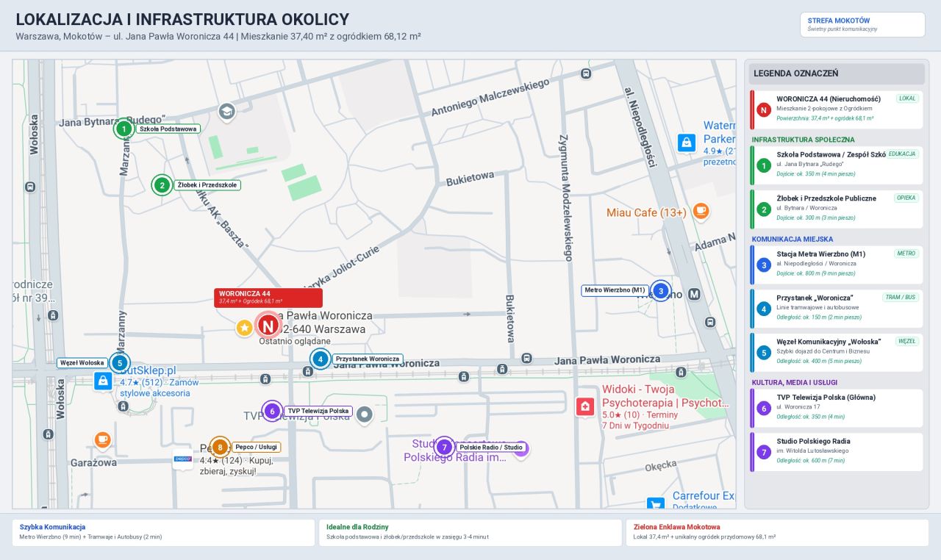Click the Polskie Radio / Studio map label
941x560 pixels.
491,447
